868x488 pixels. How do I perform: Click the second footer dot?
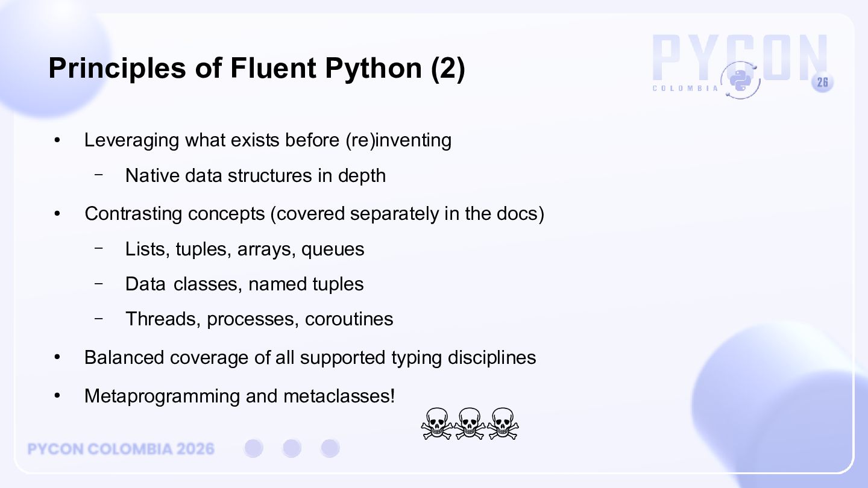click(292, 448)
